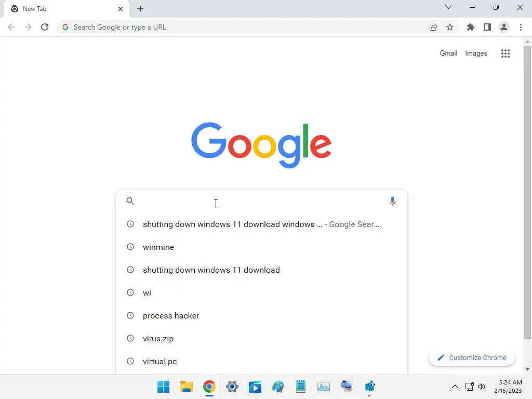Open the Google apps grid
This screenshot has height=399, width=532.
click(505, 54)
